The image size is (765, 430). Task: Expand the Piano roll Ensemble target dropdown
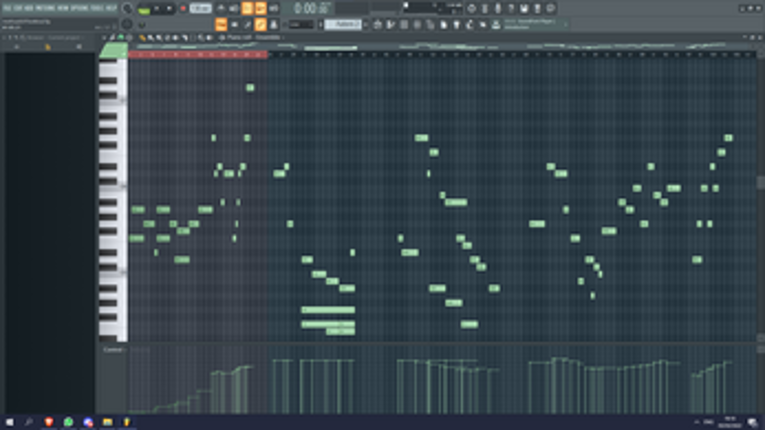coord(267,38)
